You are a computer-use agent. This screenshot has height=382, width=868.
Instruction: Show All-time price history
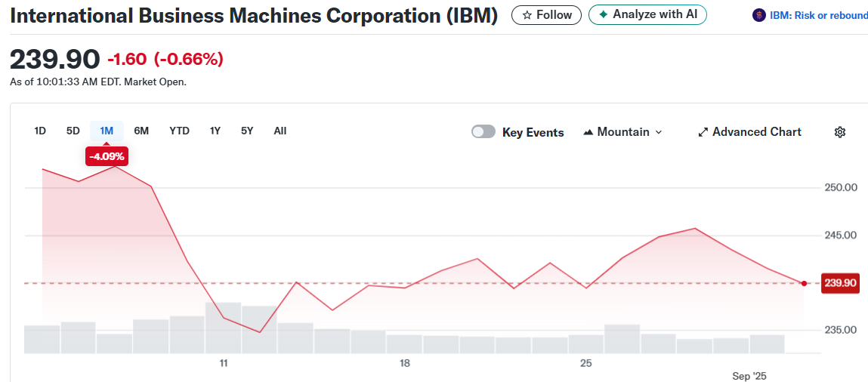(x=280, y=131)
